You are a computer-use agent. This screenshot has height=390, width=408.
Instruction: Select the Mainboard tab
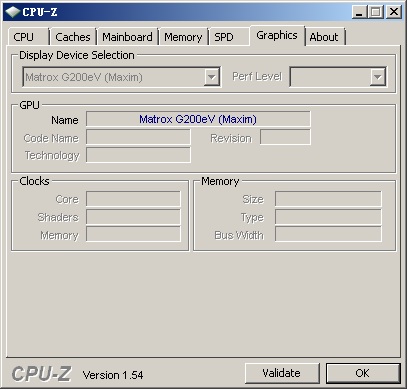tap(127, 37)
